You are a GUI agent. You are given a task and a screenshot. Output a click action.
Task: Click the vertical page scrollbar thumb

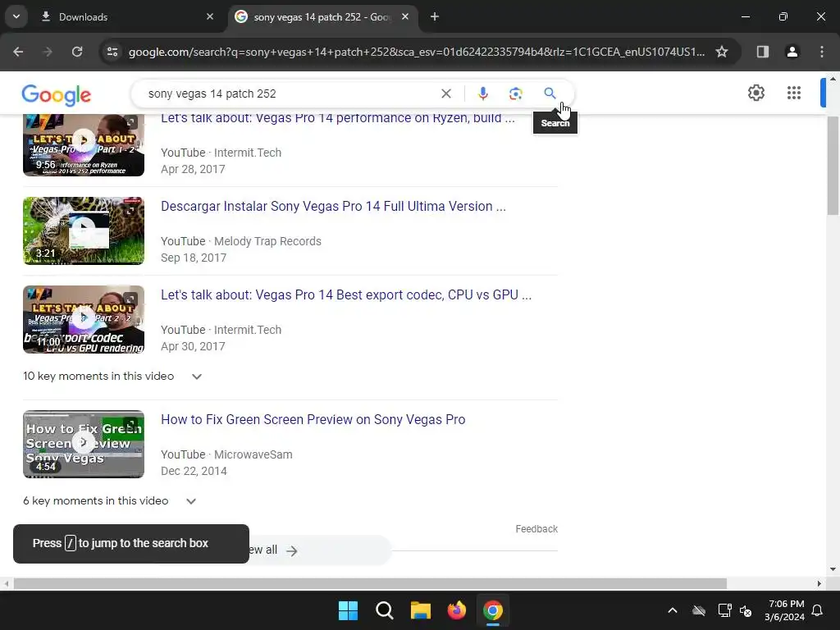point(833,166)
